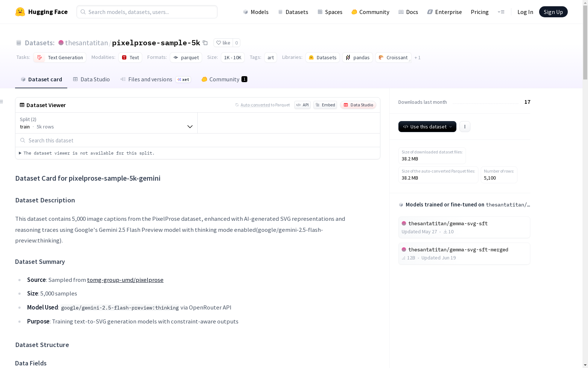Select the Text modality tag
Screen dimensions: 588x368
(130, 57)
